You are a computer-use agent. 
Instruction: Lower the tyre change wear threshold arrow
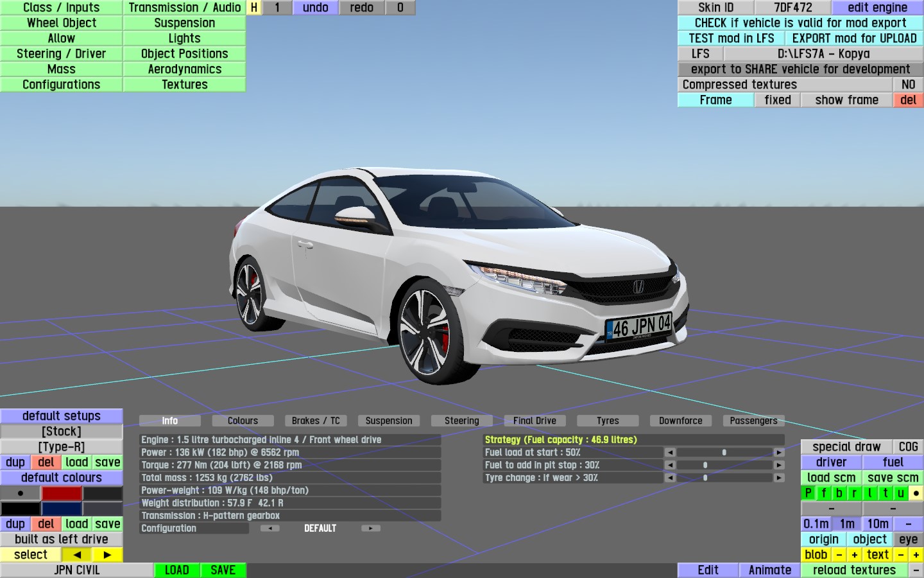(x=670, y=478)
